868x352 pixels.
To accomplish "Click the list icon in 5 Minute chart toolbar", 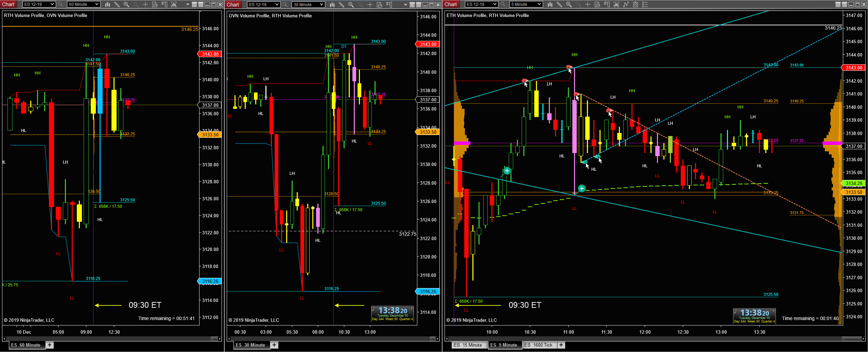I will [645, 4].
